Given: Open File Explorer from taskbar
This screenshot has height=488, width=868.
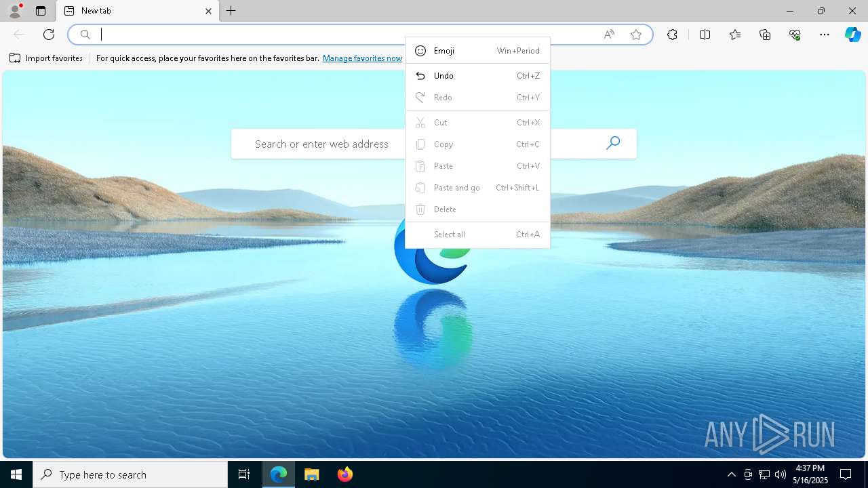Looking at the screenshot, I should tap(311, 474).
